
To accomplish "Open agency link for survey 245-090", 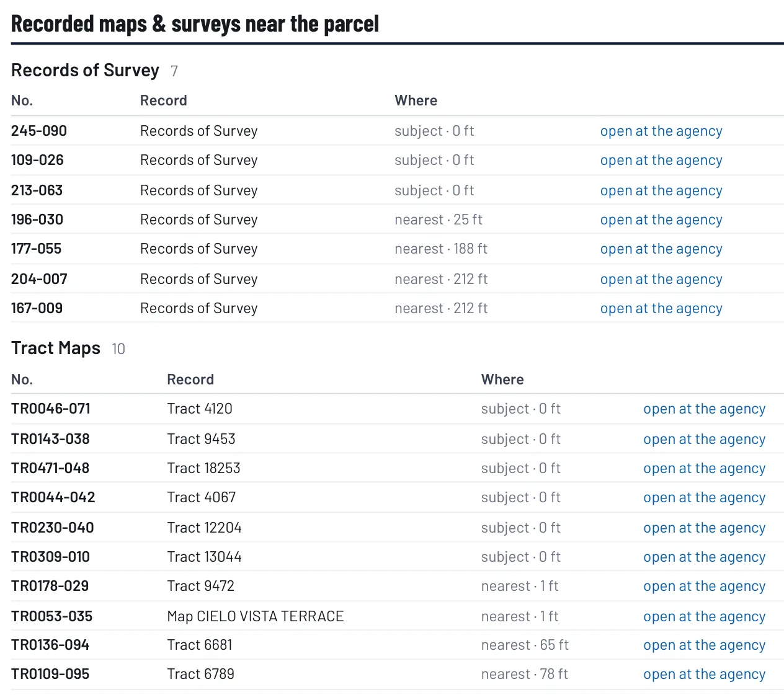I will pos(661,131).
